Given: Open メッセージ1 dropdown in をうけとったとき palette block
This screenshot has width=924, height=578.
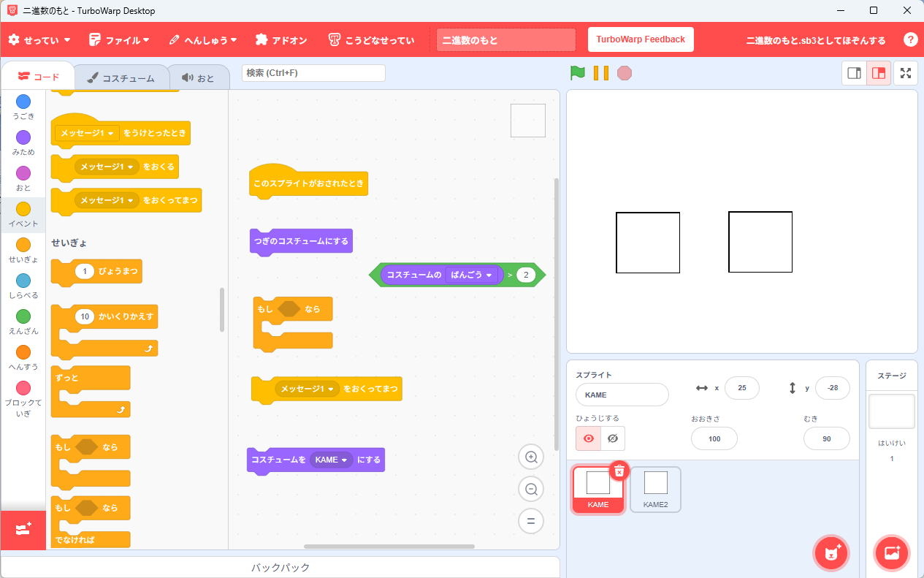Looking at the screenshot, I should 88,133.
